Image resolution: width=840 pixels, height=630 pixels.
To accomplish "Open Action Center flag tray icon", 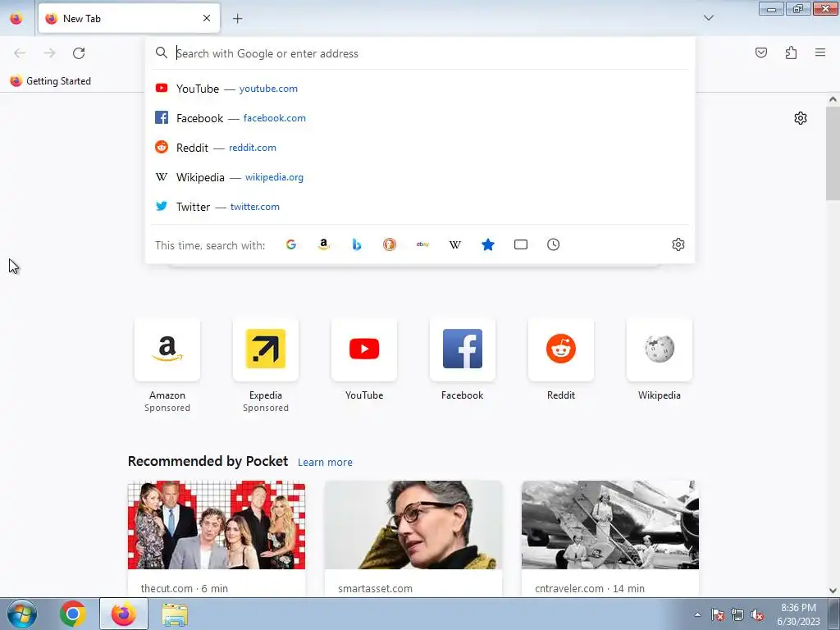I will coord(718,614).
